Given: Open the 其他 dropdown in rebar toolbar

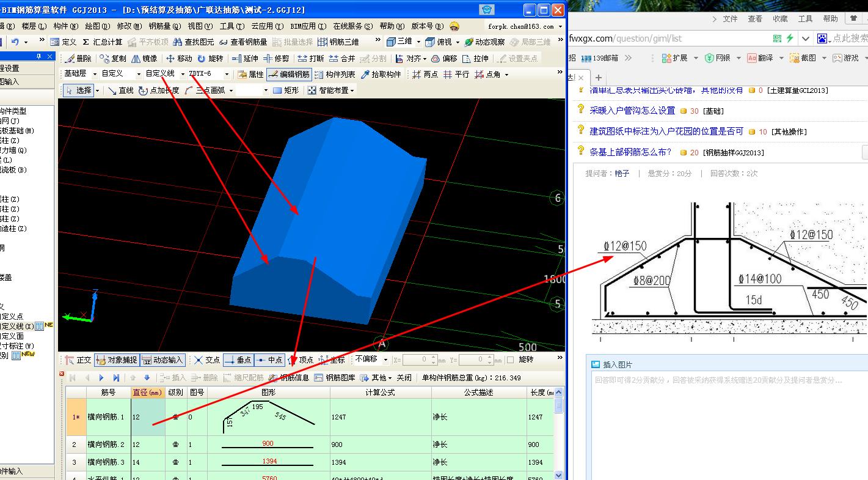Looking at the screenshot, I should (x=375, y=378).
